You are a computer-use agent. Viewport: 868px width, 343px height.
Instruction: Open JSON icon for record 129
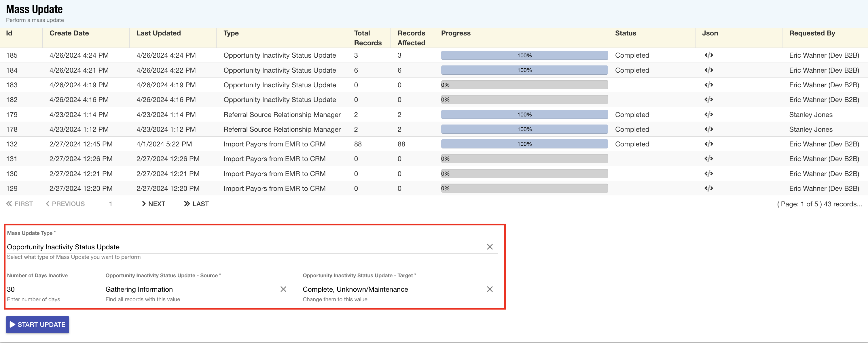[709, 189]
